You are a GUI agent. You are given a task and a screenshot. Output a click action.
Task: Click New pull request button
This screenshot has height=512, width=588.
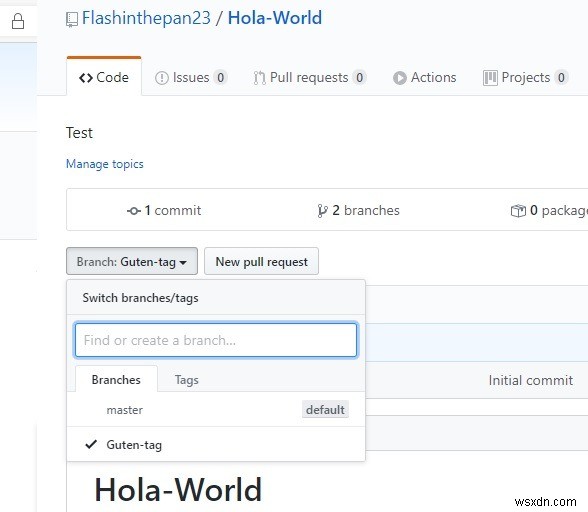click(x=261, y=261)
